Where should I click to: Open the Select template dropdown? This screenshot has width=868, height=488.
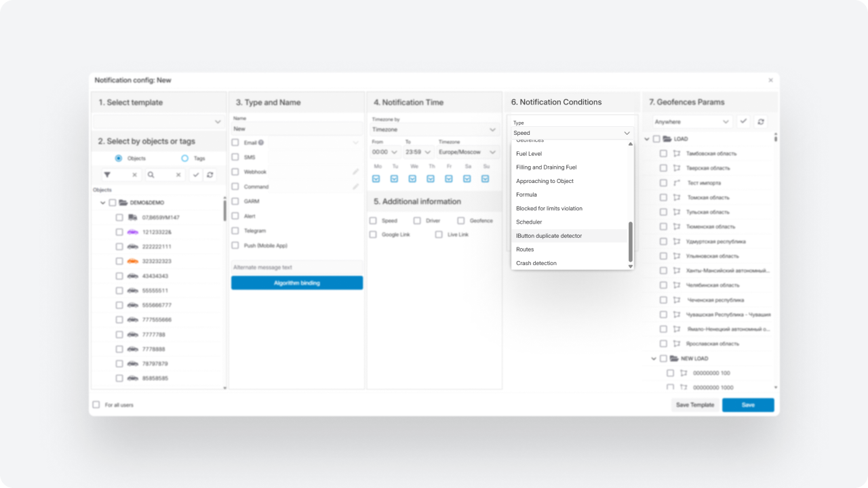(159, 122)
